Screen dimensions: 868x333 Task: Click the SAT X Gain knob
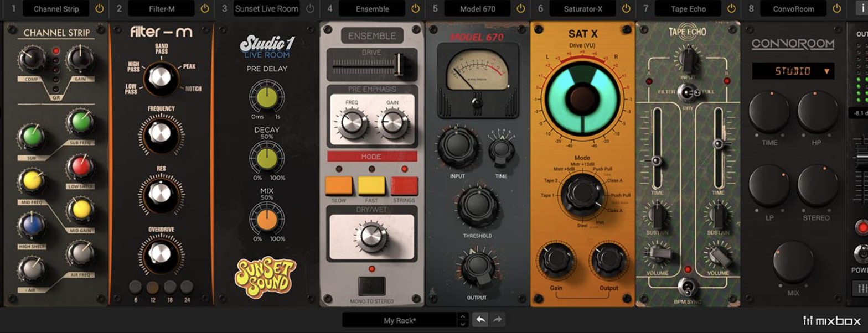pyautogui.click(x=557, y=261)
